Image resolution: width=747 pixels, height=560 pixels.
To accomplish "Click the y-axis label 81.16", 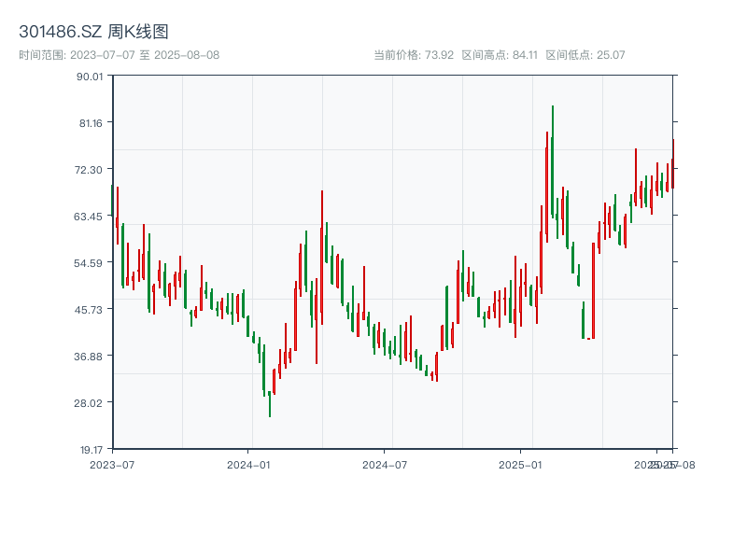I will [91, 123].
